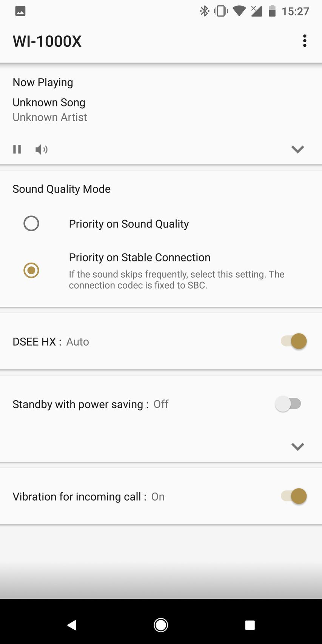
Task: Select Priority on Sound Quality radio
Action: click(31, 223)
